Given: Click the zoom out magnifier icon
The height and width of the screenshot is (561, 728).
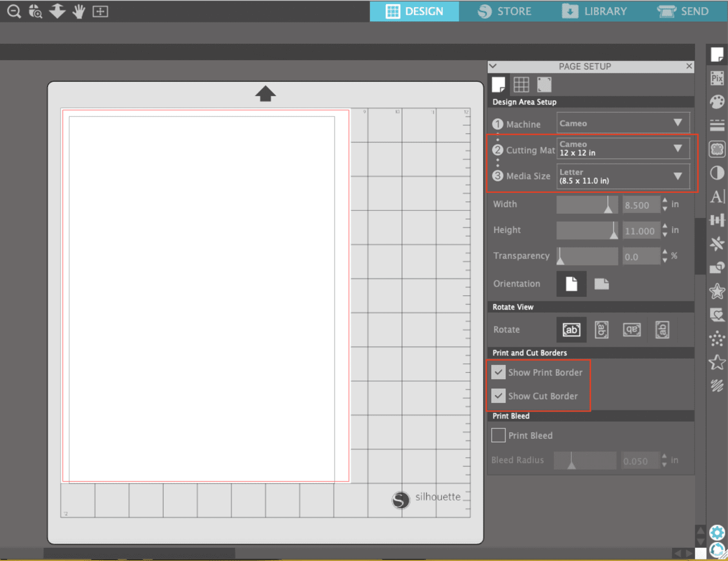Looking at the screenshot, I should click(x=14, y=11).
